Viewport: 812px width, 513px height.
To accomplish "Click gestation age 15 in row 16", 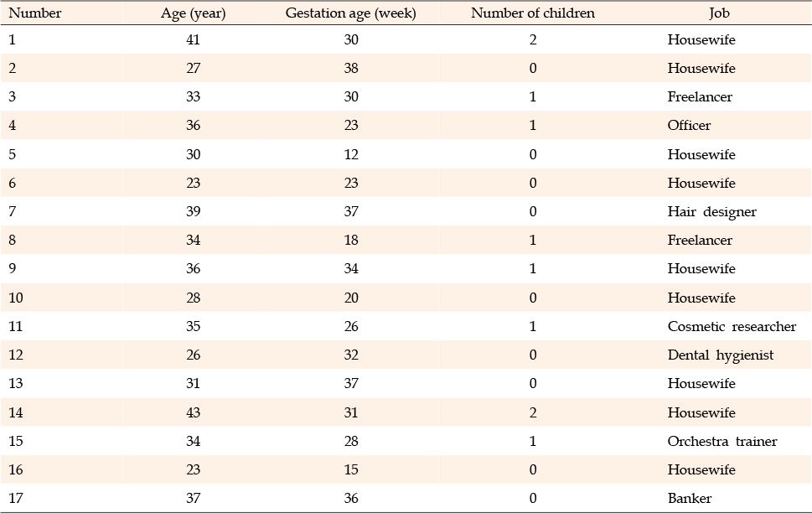I will (350, 469).
